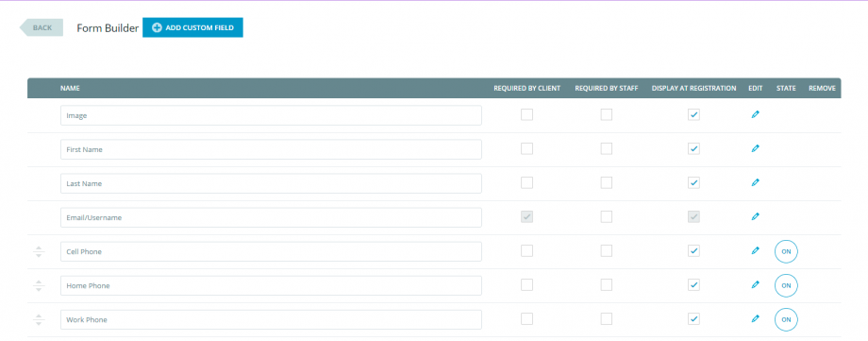This screenshot has height=341, width=868.
Task: Click the Home Phone reorder handle
Action: (x=39, y=285)
